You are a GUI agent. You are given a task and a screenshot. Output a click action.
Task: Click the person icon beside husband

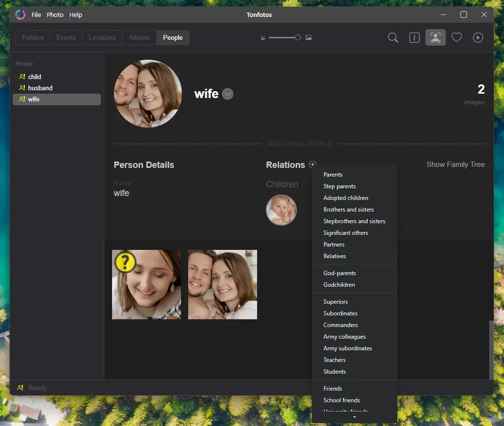click(x=22, y=88)
